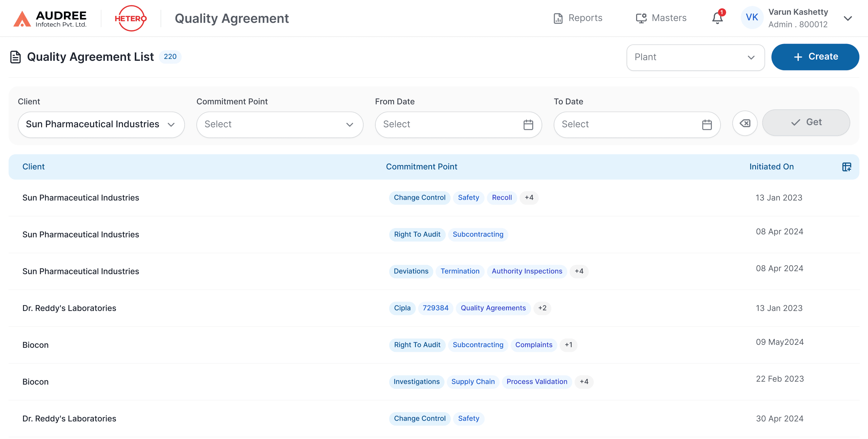Screen dimensions: 868x439
Task: Open the From Date calendar icon
Action: (x=528, y=124)
